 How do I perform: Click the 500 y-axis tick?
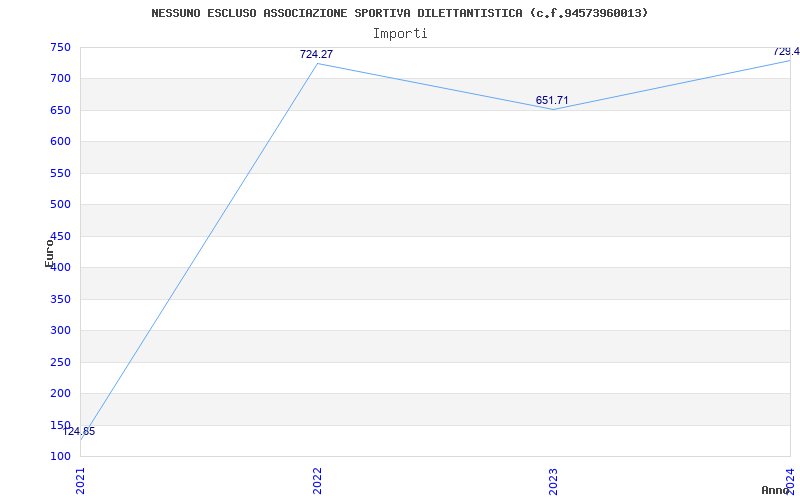[x=60, y=205]
